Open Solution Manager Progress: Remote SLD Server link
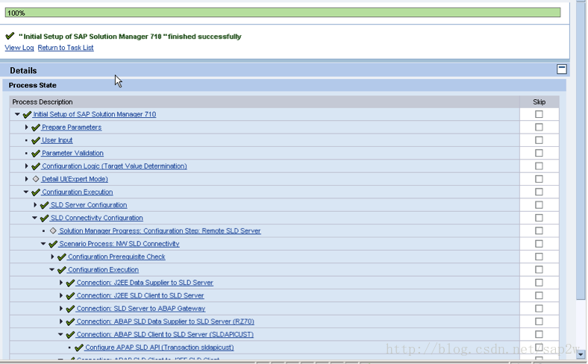 (x=160, y=230)
